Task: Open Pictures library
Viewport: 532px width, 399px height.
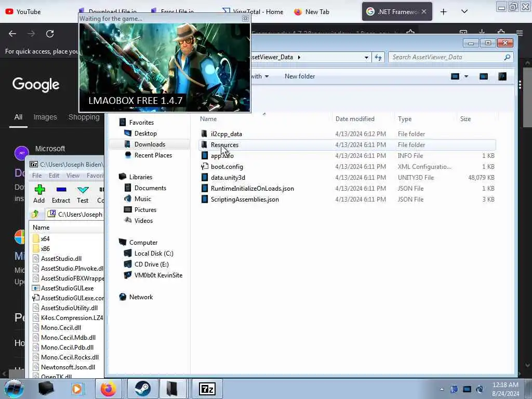Action: tap(145, 210)
